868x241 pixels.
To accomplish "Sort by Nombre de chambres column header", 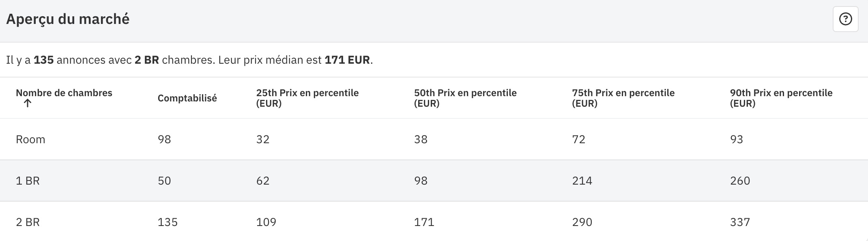I will (64, 93).
